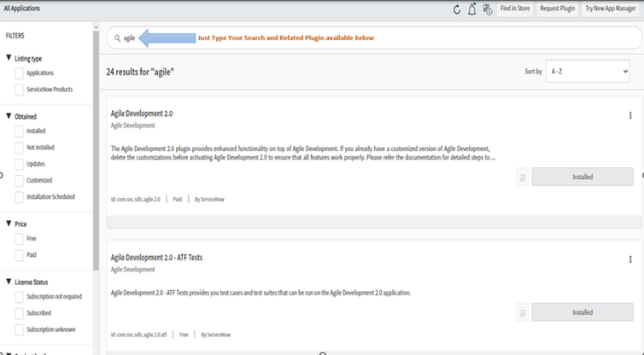Image resolution: width=644 pixels, height=355 pixels.
Task: Click Installed button for Agile Development 2.0
Action: point(583,177)
